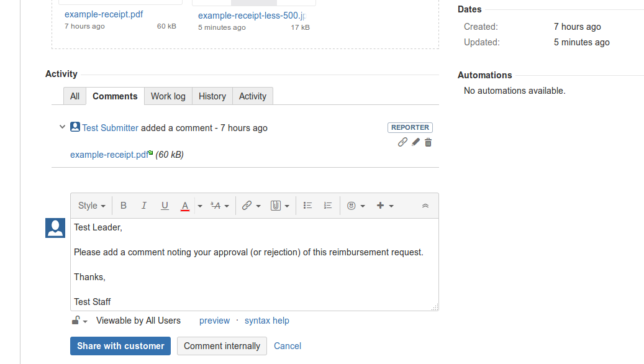Screen dimensions: 644x364
Task: Delete the comment using trash icon
Action: pyautogui.click(x=428, y=142)
